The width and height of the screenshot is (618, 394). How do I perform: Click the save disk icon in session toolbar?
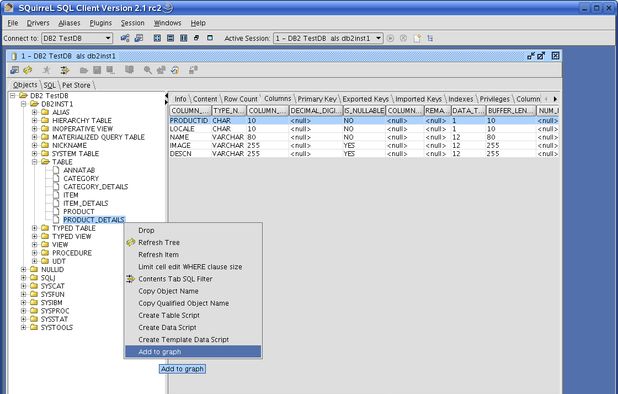click(x=97, y=70)
